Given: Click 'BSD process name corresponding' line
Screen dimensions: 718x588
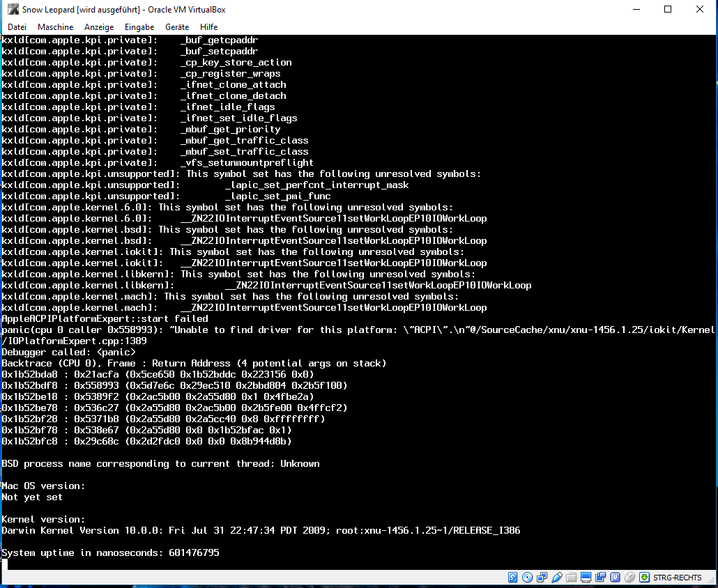Looking at the screenshot, I should pos(161,463).
